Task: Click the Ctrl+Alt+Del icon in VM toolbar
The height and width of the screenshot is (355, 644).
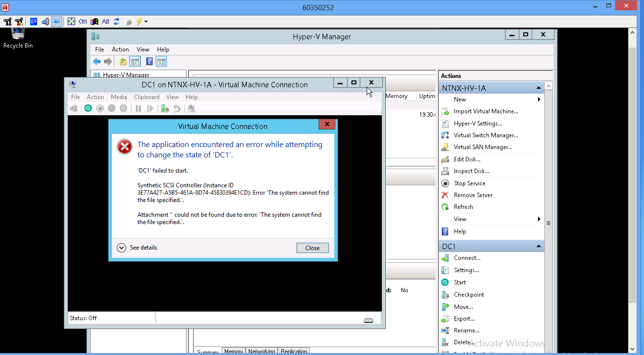Action: [x=74, y=108]
